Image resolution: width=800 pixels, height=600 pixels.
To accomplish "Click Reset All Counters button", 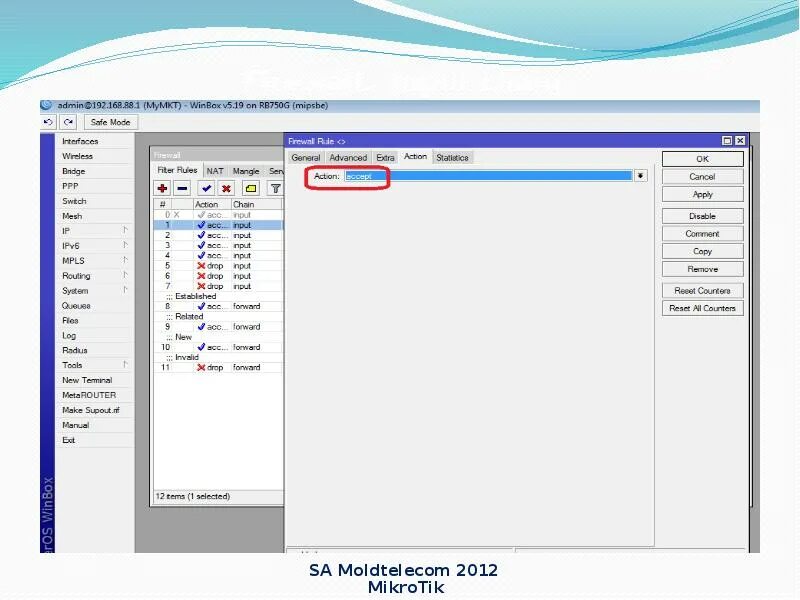I will (x=703, y=308).
